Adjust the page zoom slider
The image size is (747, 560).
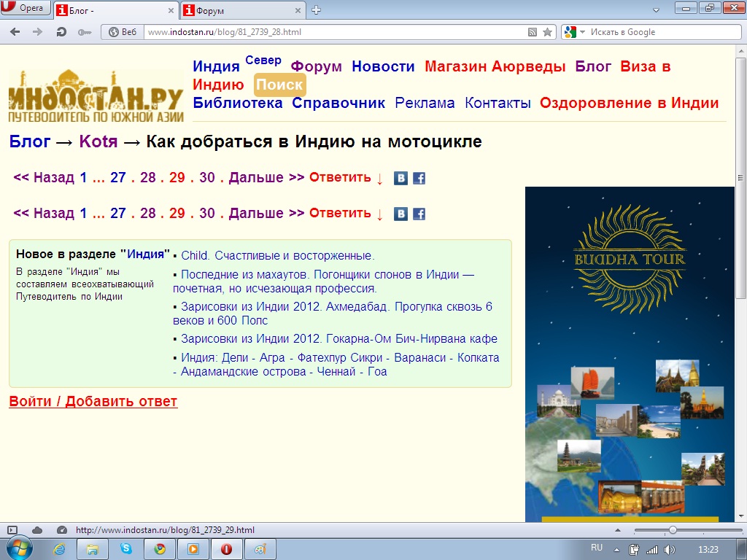[672, 530]
